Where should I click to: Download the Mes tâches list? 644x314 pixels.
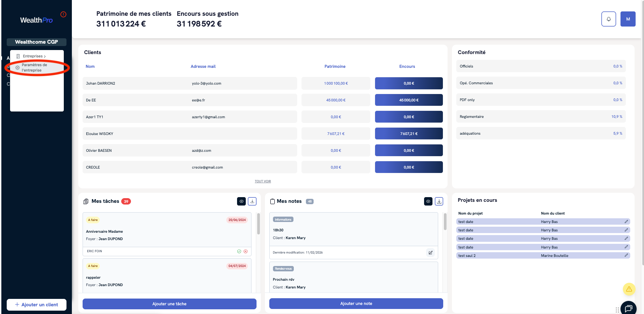[x=252, y=201]
